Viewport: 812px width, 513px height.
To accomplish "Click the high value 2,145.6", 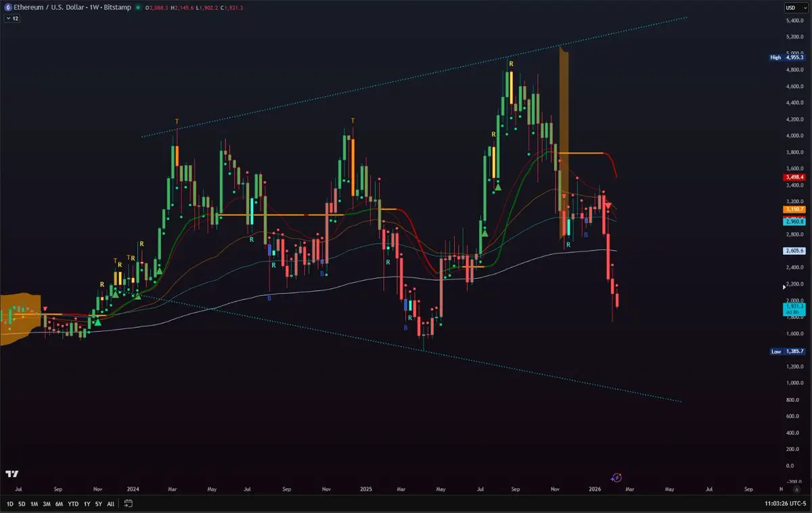I will coord(183,7).
